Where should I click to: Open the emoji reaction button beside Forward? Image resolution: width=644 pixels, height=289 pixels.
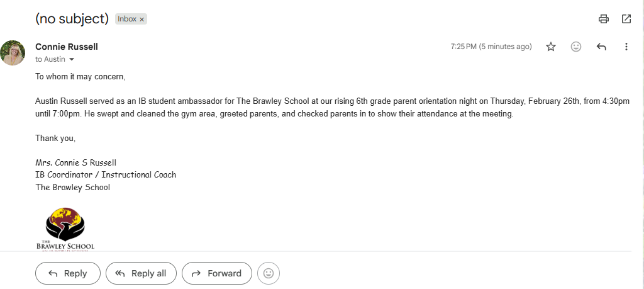[x=269, y=273]
